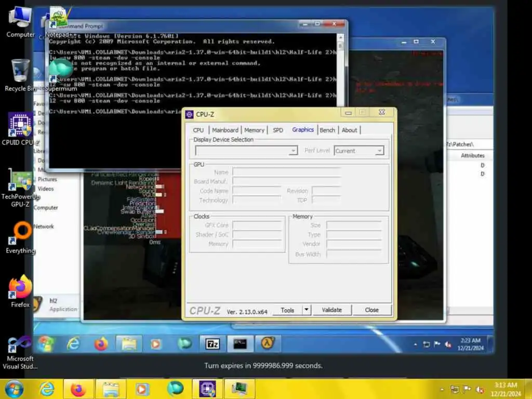
Task: Click the volume icon in remote tray
Action: pyautogui.click(x=448, y=344)
